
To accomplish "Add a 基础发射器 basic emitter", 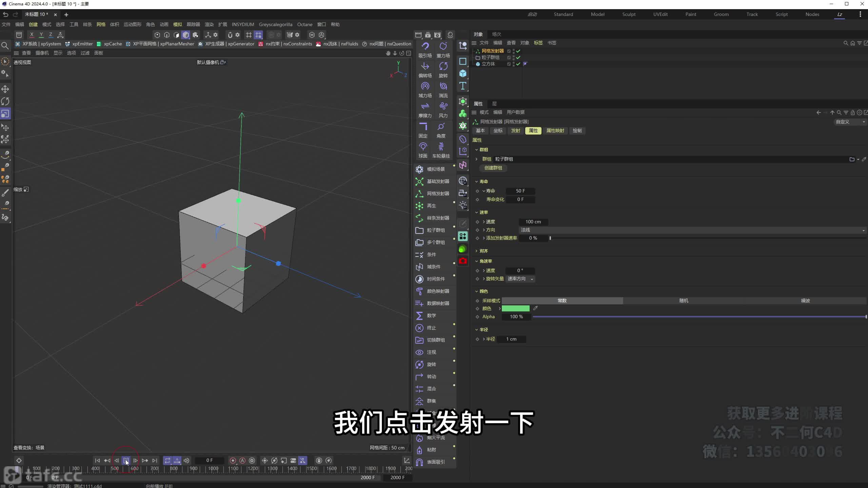I will pyautogui.click(x=435, y=181).
